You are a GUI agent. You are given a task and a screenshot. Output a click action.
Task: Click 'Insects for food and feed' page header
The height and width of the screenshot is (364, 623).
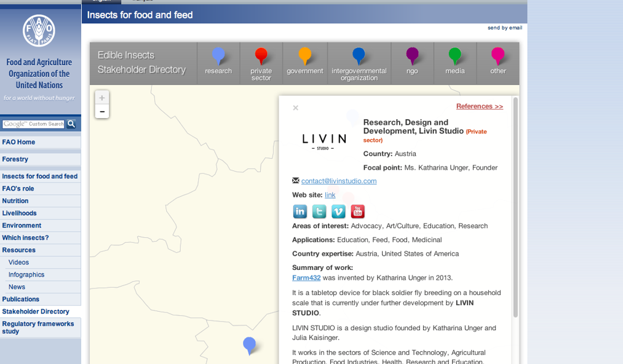[x=140, y=15]
